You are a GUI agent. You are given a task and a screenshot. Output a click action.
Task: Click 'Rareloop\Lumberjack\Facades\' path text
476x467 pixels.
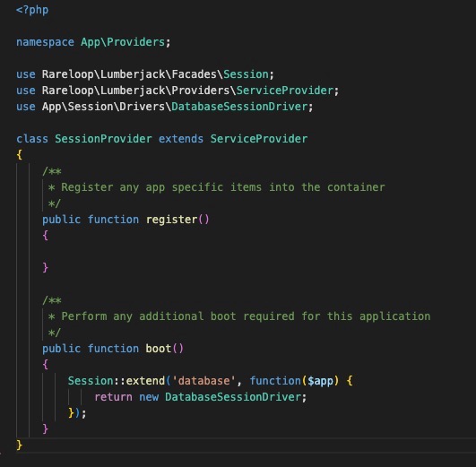pyautogui.click(x=133, y=74)
